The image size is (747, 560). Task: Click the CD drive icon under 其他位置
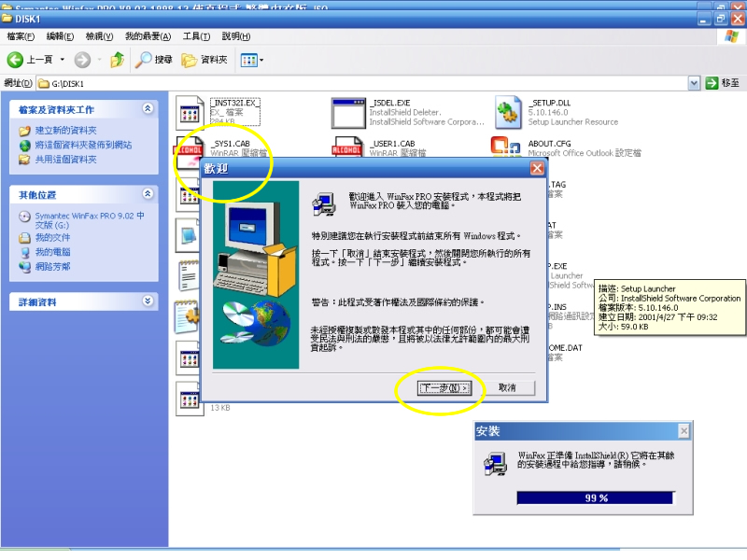pyautogui.click(x=25, y=217)
